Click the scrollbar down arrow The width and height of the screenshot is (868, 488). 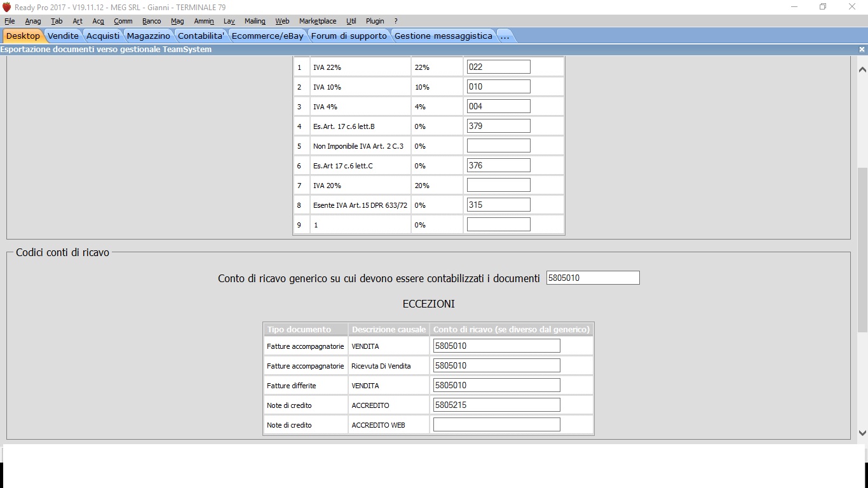tap(862, 433)
